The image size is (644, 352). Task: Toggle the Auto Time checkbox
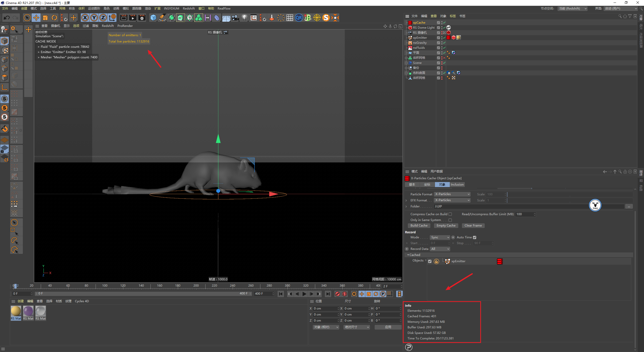click(x=474, y=237)
